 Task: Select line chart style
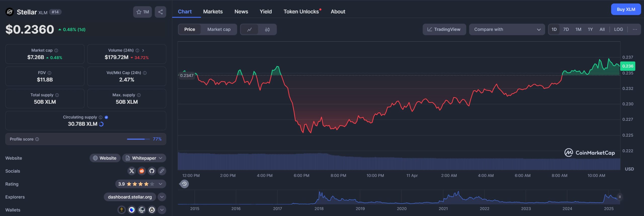(x=249, y=29)
